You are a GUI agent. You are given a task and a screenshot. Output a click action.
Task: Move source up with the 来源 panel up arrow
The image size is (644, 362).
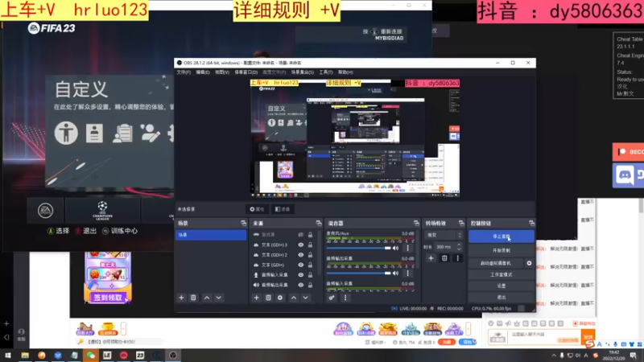point(294,298)
